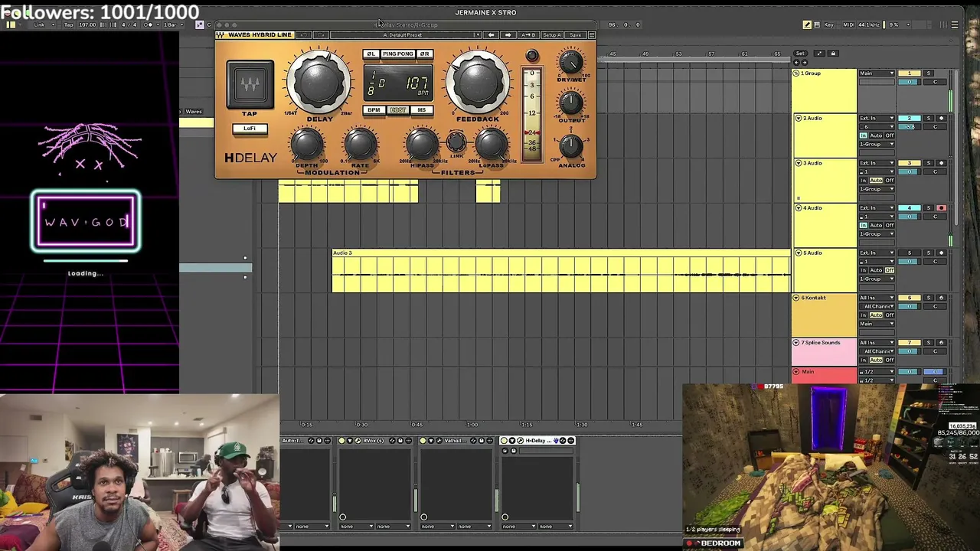The width and height of the screenshot is (980, 551).
Task: Click the H-Delay tempo display showing 107 BPM
Action: pos(398,83)
